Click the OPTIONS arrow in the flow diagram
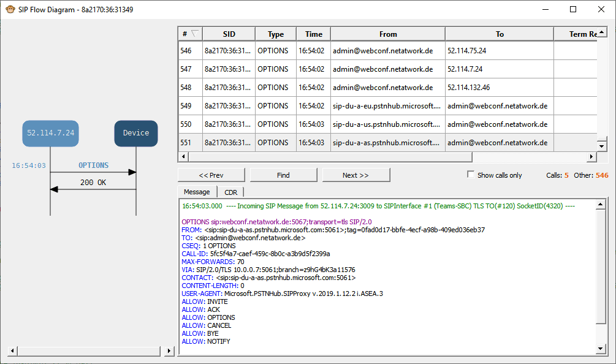Image resolution: width=616 pixels, height=364 pixels. (93, 172)
